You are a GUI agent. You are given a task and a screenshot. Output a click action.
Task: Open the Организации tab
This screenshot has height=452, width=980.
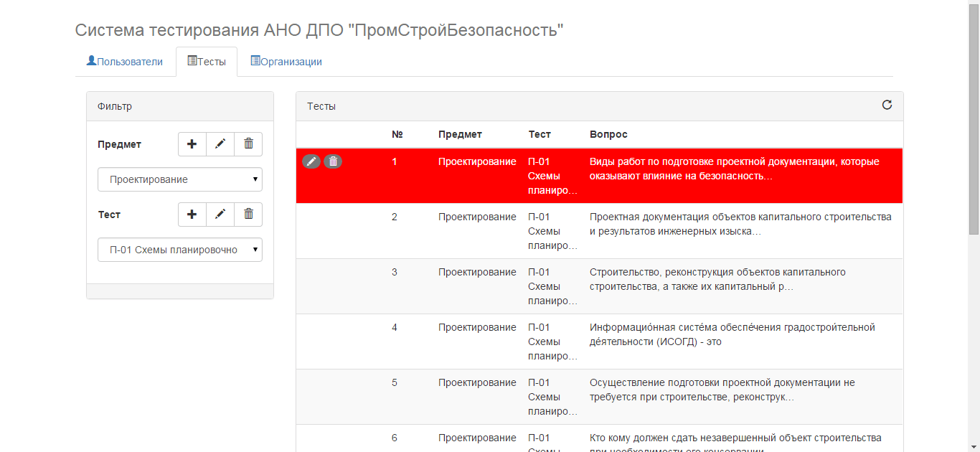point(286,62)
